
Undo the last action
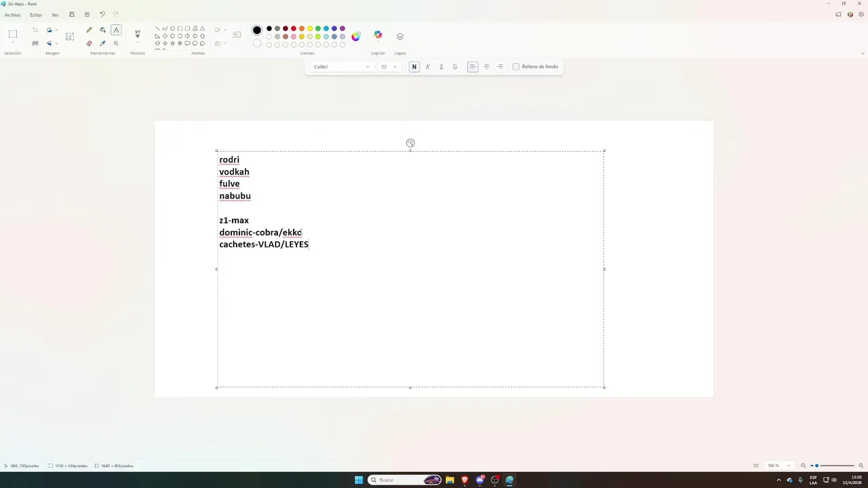[x=102, y=14]
